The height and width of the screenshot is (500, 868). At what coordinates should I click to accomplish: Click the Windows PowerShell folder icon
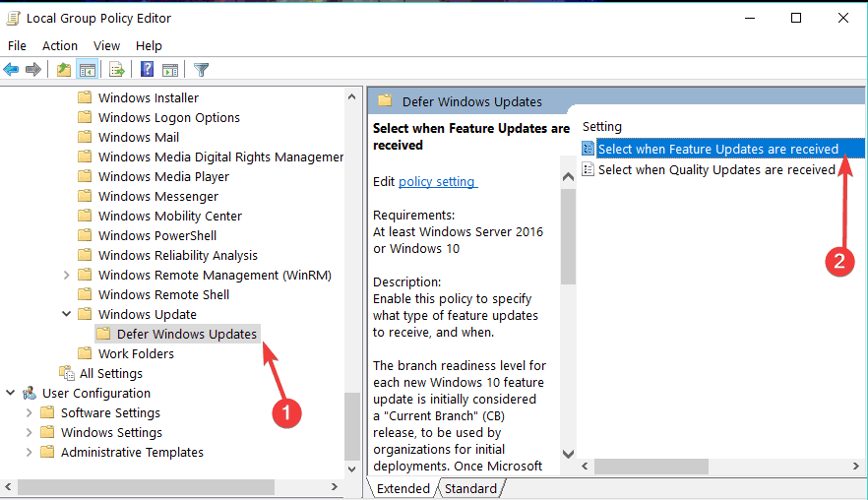coord(85,235)
